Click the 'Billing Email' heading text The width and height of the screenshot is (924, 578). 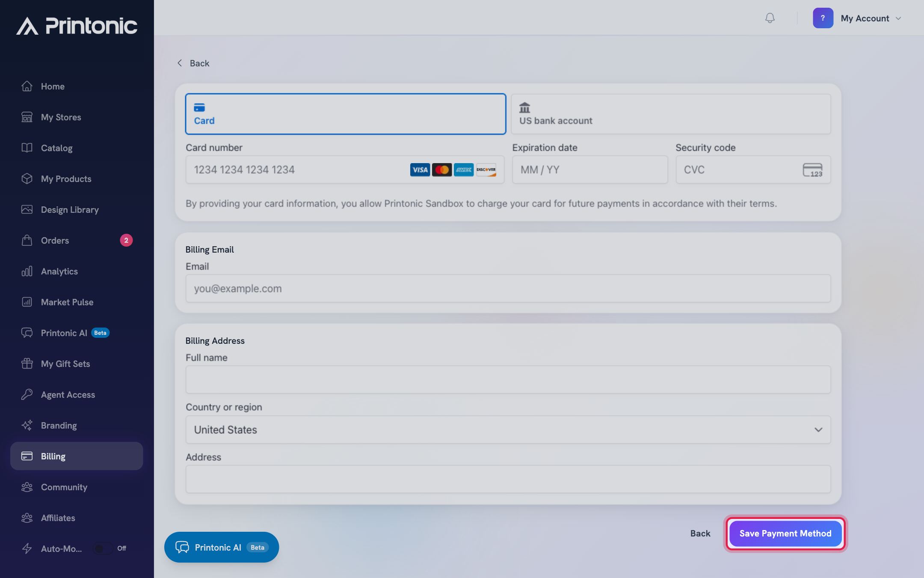click(210, 250)
